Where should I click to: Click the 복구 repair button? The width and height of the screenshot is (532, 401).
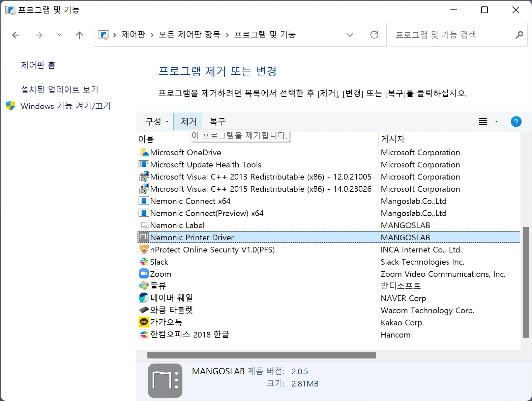click(x=218, y=122)
